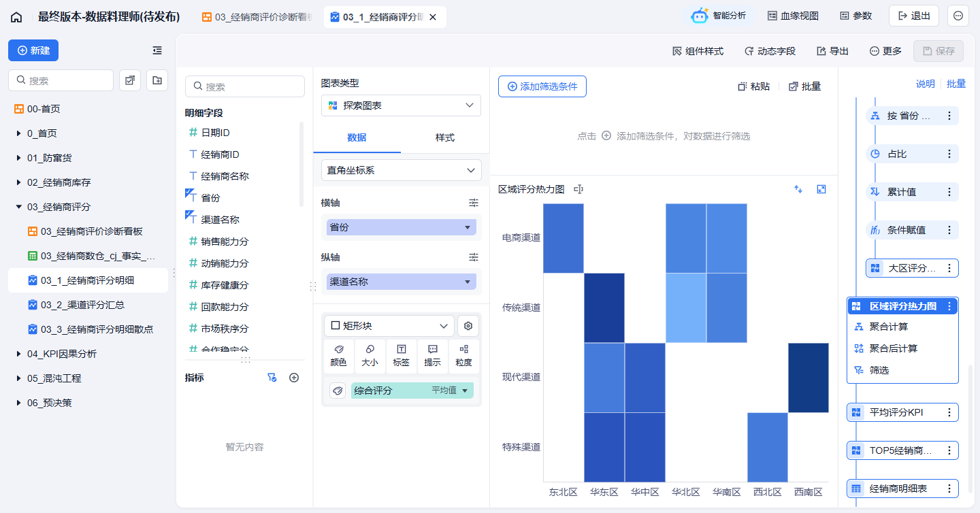Click the field search input box
The width and height of the screenshot is (980, 513).
pos(245,86)
